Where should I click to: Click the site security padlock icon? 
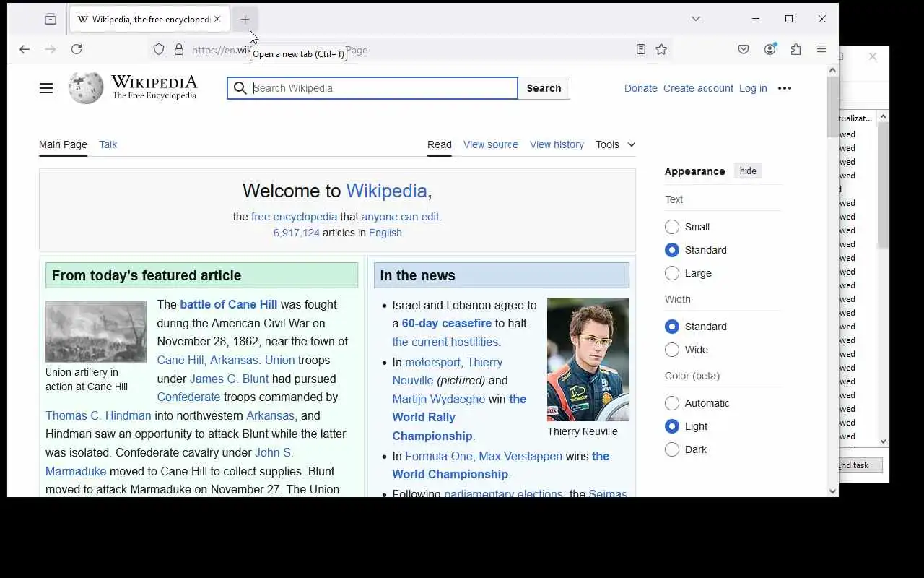(179, 50)
